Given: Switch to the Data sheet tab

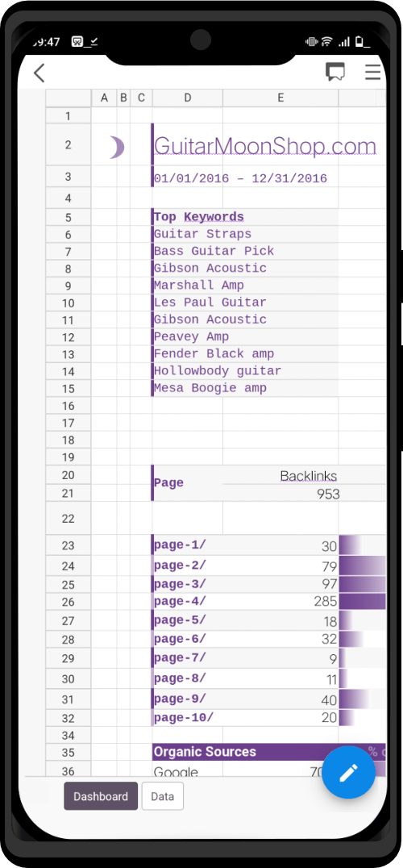Looking at the screenshot, I should pyautogui.click(x=163, y=796).
